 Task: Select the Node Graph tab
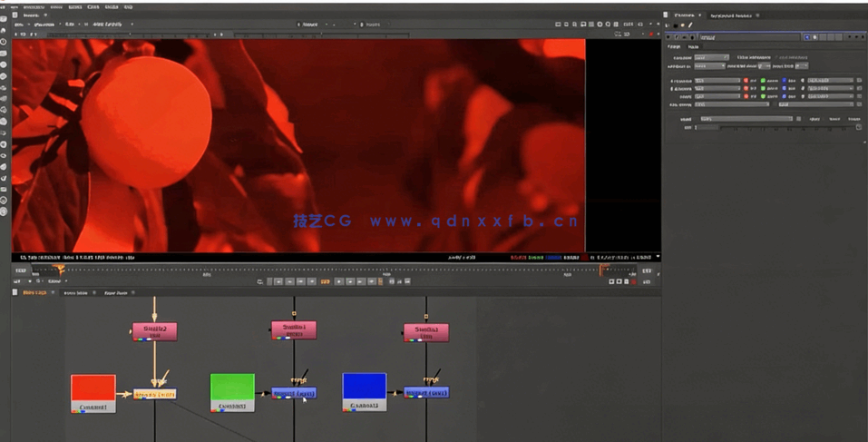tap(34, 292)
